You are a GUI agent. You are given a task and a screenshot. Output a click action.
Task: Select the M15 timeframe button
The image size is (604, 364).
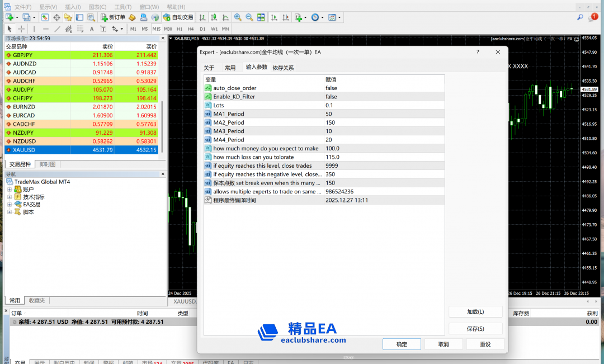coord(156,29)
